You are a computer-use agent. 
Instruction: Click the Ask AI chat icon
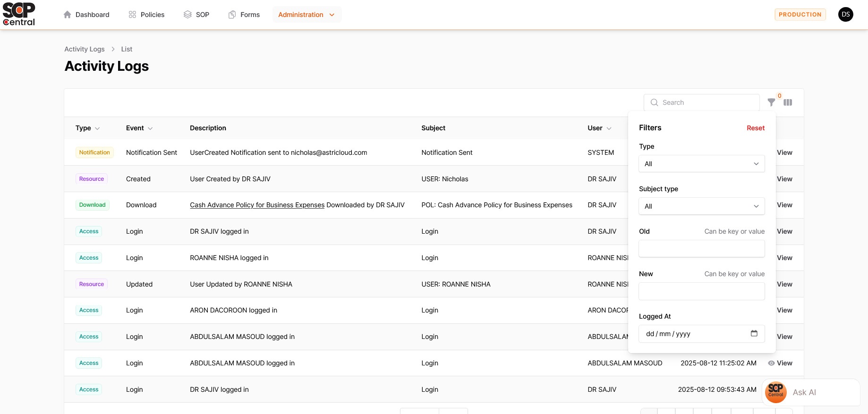(775, 392)
